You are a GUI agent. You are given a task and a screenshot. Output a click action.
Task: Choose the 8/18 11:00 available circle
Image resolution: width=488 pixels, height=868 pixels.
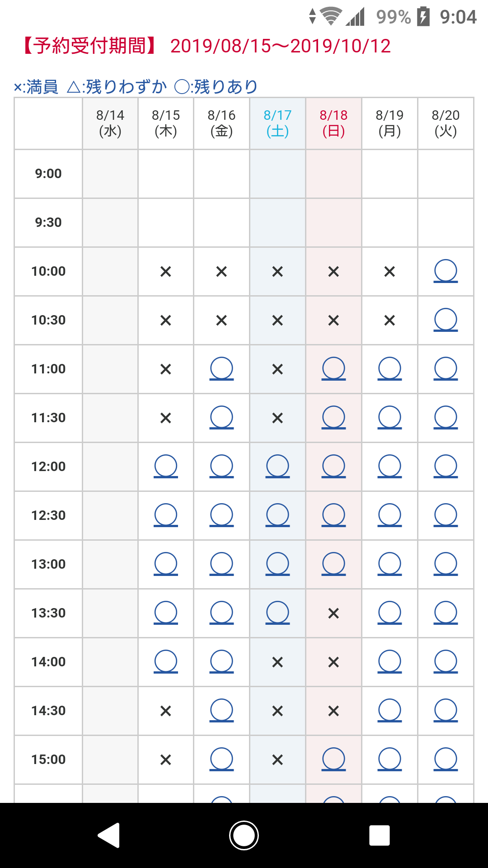(333, 369)
